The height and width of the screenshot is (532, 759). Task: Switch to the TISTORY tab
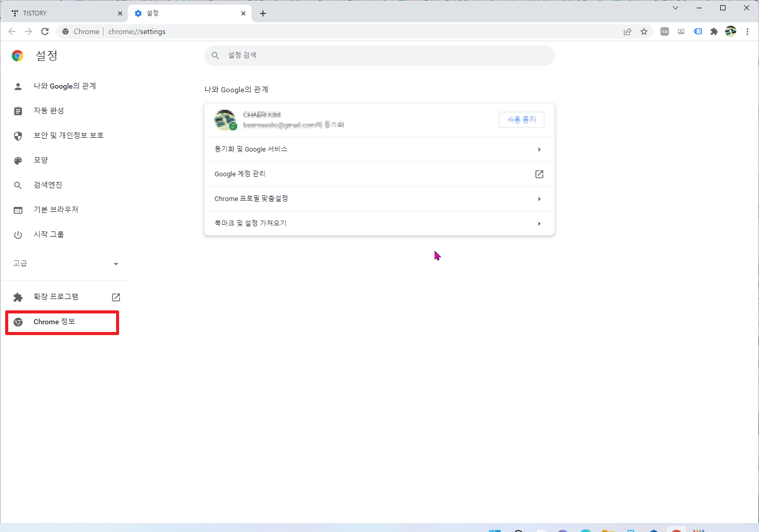point(64,13)
